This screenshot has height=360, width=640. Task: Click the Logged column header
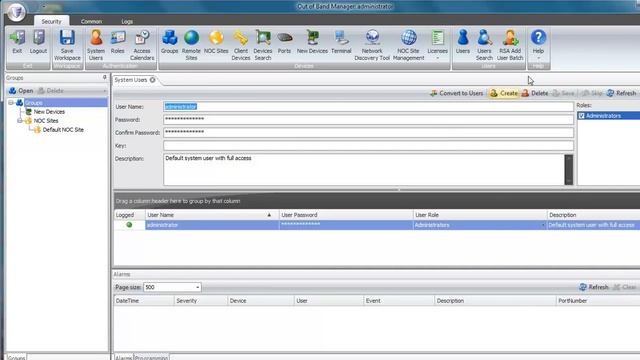click(x=129, y=215)
